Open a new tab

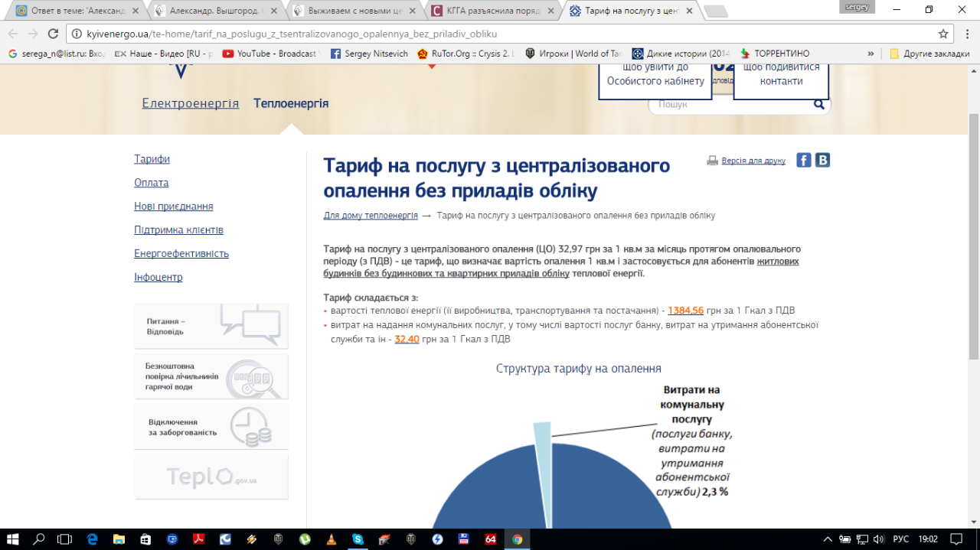point(715,11)
